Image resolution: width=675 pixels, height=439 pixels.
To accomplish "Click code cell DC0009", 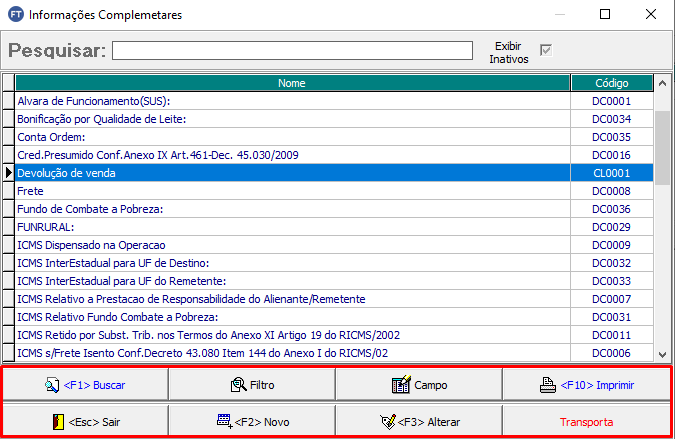I will (x=612, y=245).
